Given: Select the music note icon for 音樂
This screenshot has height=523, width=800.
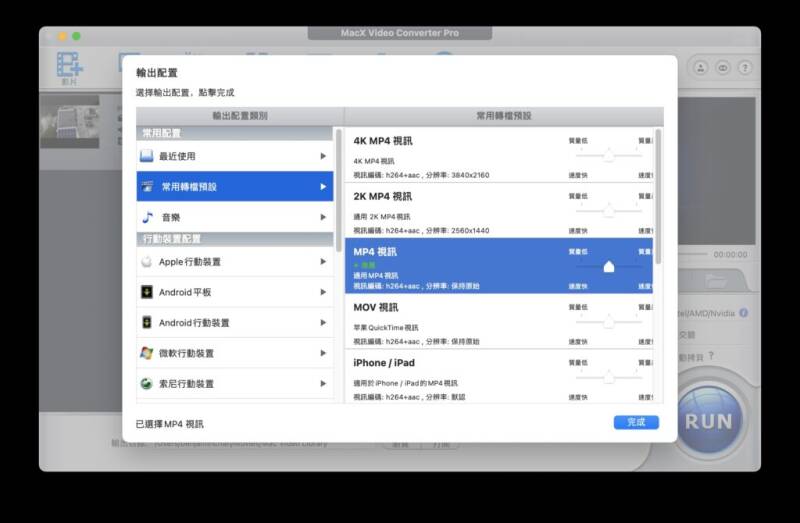Looking at the screenshot, I should 147,217.
